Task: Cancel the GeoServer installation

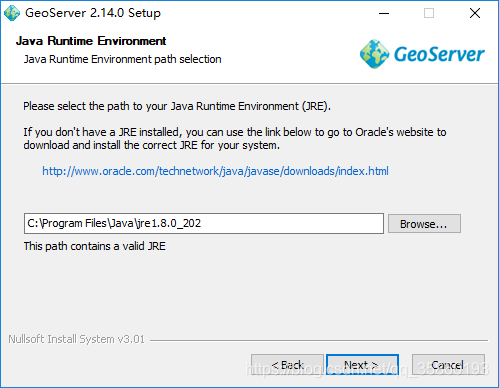Action: click(x=448, y=365)
